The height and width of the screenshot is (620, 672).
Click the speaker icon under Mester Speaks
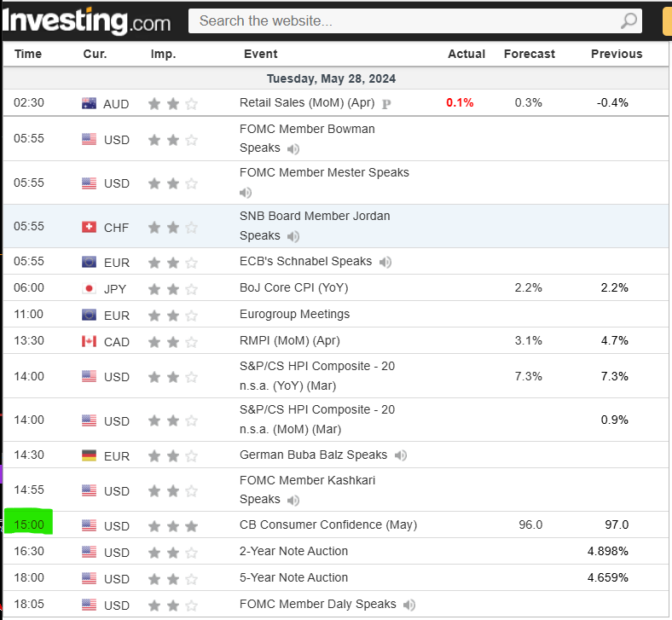coord(246,193)
